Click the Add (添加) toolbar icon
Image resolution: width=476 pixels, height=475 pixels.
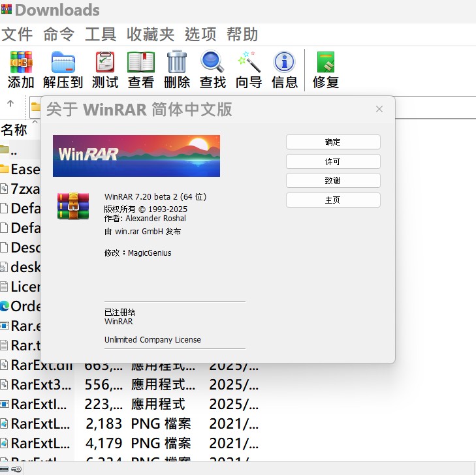pyautogui.click(x=21, y=63)
